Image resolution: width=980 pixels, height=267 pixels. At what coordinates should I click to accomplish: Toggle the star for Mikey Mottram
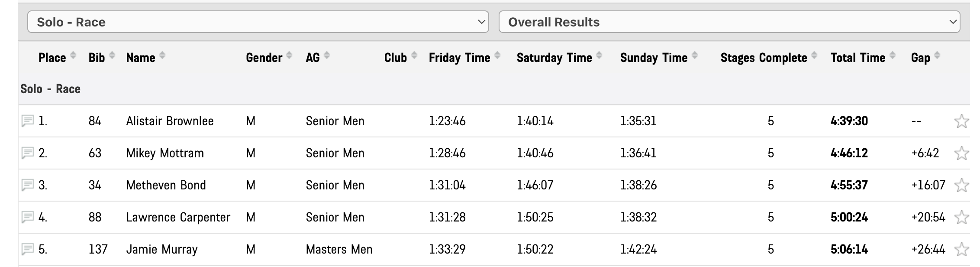[x=961, y=153]
